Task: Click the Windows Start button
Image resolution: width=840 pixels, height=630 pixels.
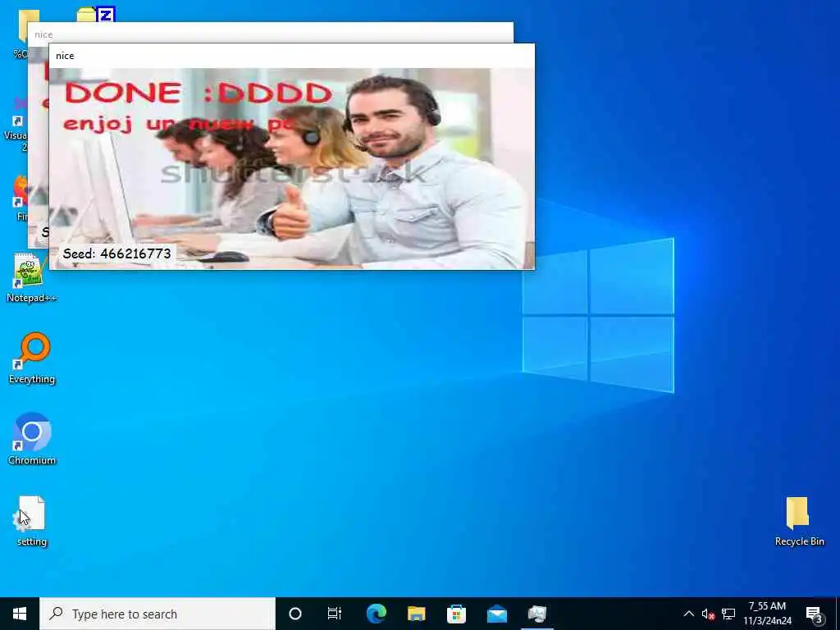Action: coord(20,614)
